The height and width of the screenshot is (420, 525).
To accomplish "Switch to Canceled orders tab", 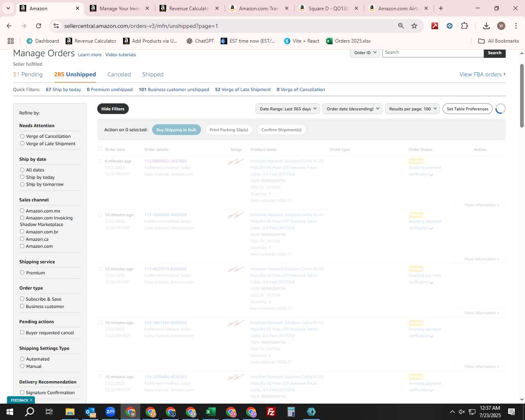I will [x=119, y=74].
